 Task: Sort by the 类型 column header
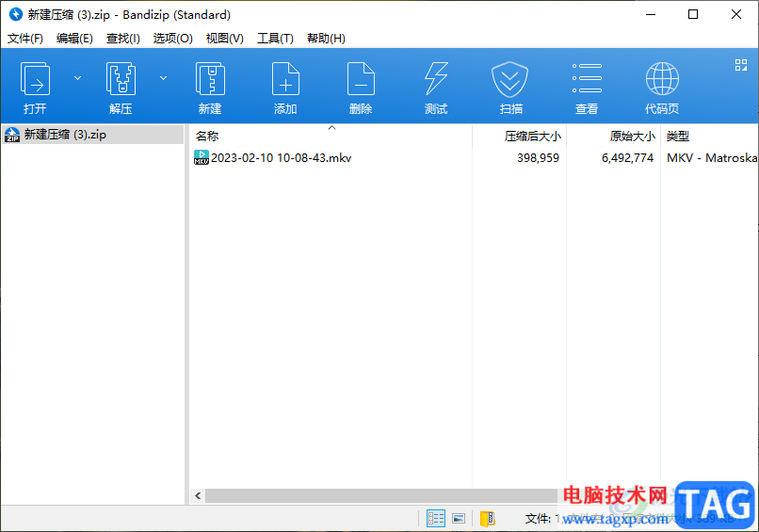(710, 136)
